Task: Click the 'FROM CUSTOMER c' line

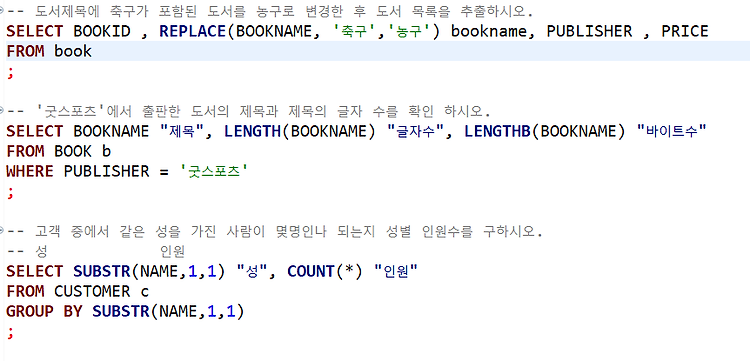Action: click(77, 291)
